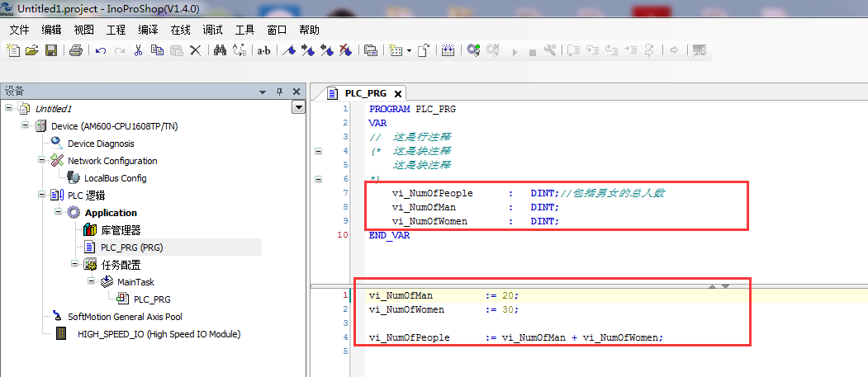Image resolution: width=868 pixels, height=377 pixels.
Task: Fold the block comment at line 4
Action: [x=318, y=150]
